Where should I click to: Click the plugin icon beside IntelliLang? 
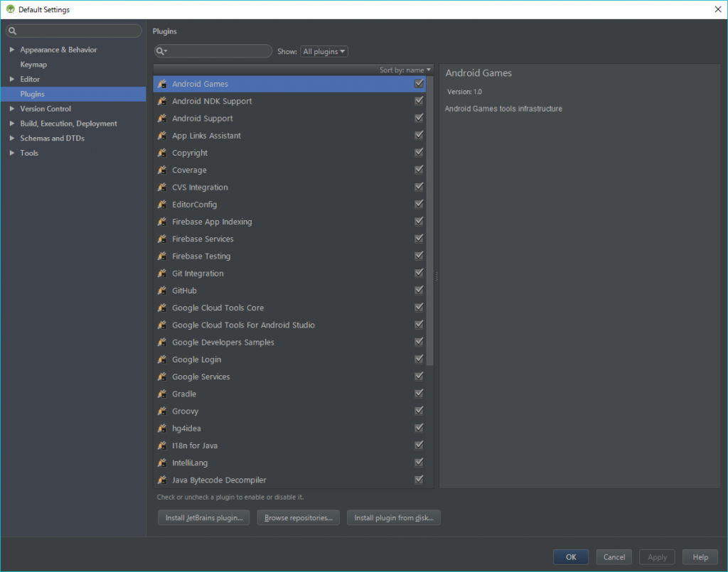click(162, 463)
